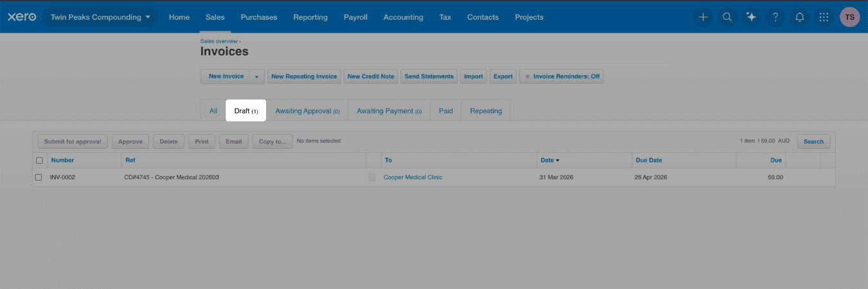The height and width of the screenshot is (289, 868).
Task: Sort by the Date column header
Action: (x=550, y=160)
